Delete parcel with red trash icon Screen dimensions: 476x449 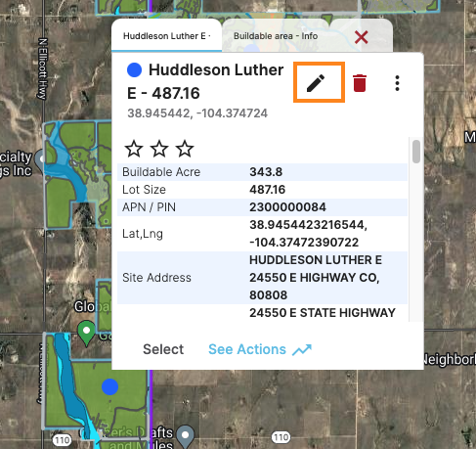[360, 83]
